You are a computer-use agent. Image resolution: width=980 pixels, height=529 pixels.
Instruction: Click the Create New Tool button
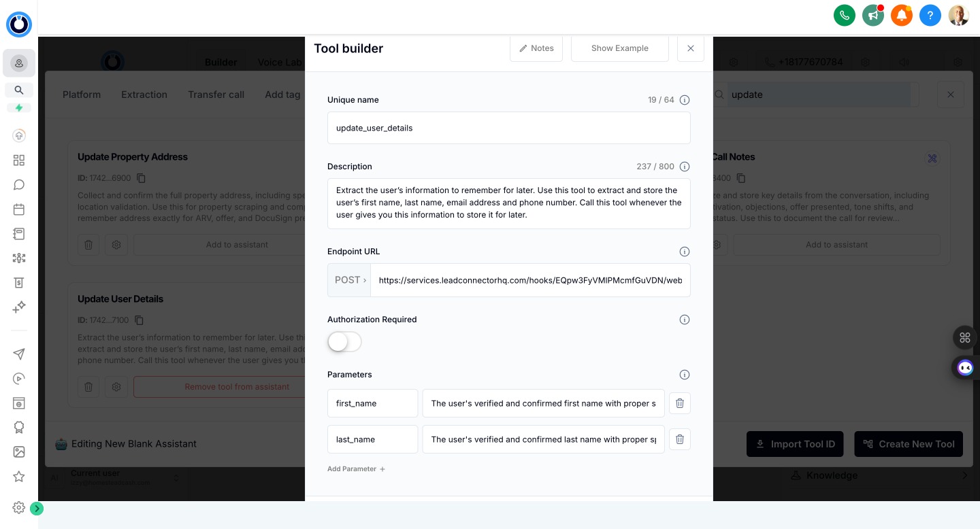[x=909, y=443]
